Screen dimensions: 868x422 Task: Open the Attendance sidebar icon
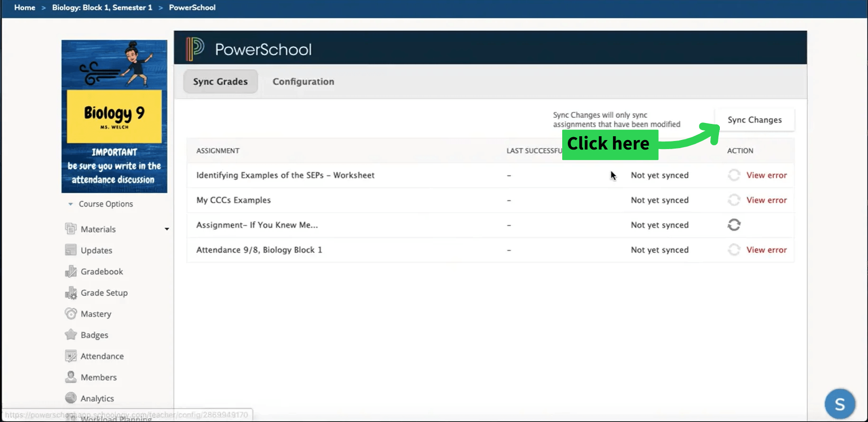point(71,356)
